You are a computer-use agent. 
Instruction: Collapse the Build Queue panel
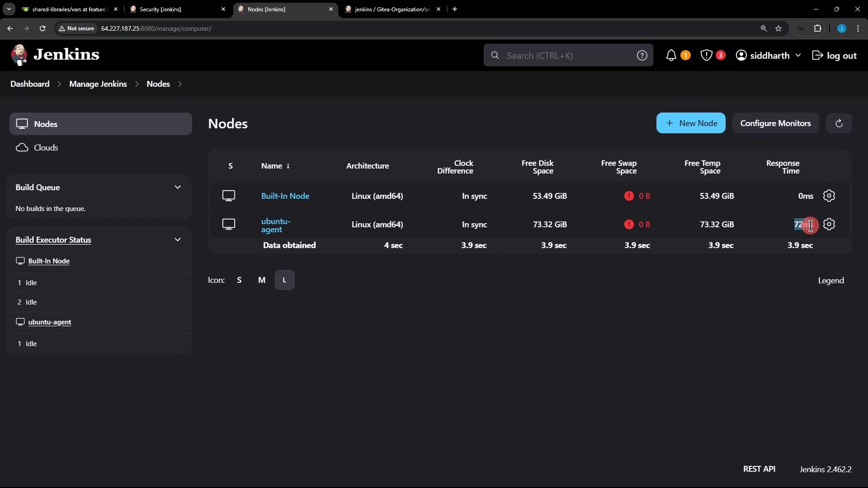(x=178, y=188)
